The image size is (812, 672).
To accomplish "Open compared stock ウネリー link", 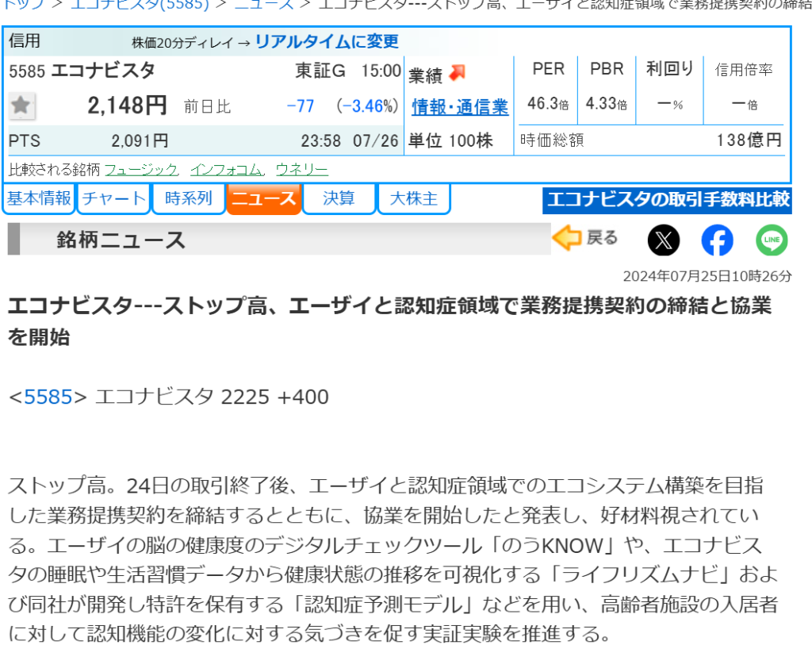I will coord(301,170).
